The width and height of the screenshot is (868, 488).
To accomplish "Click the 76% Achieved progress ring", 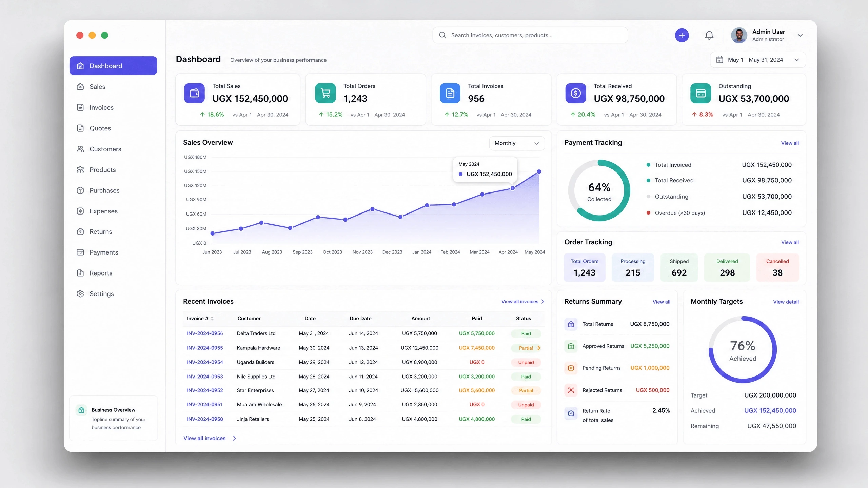I will (x=743, y=350).
